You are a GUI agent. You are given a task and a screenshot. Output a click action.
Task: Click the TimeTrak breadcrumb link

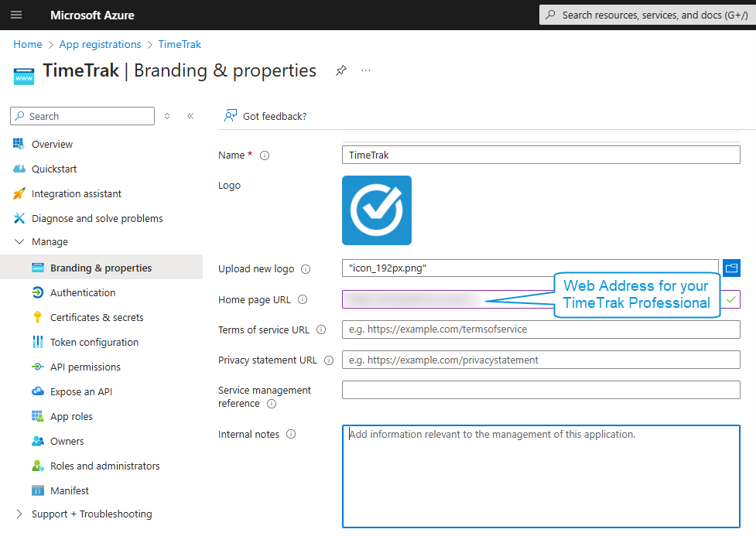[x=180, y=44]
